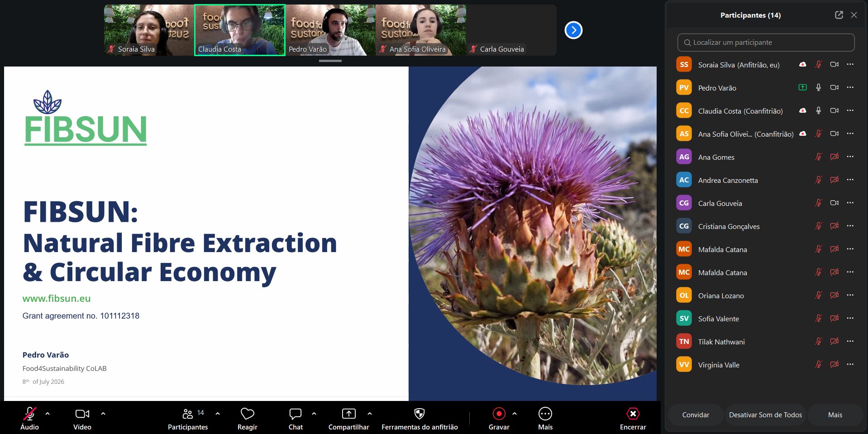
Task: Expand sharing options arrow beside Compartilhar
Action: click(370, 414)
